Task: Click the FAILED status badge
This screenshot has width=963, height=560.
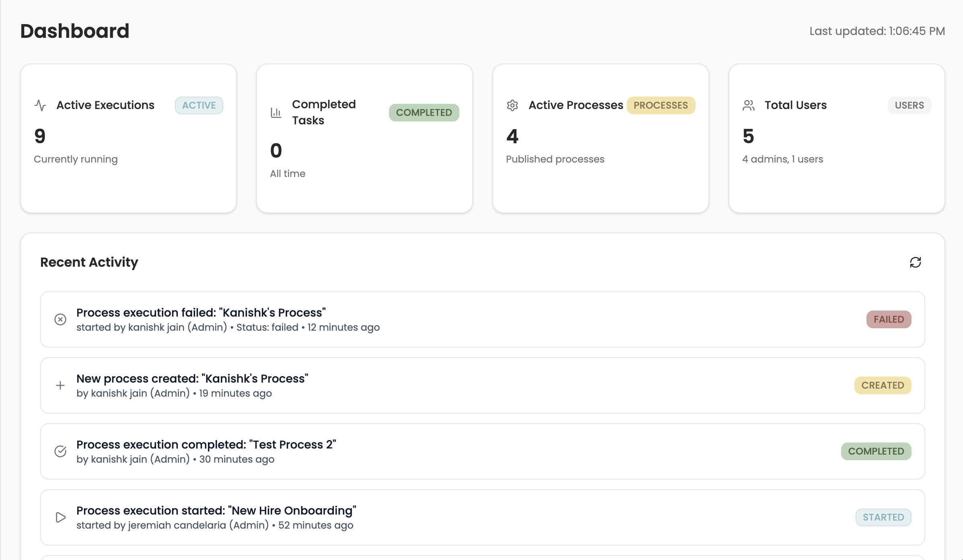Action: click(x=889, y=319)
